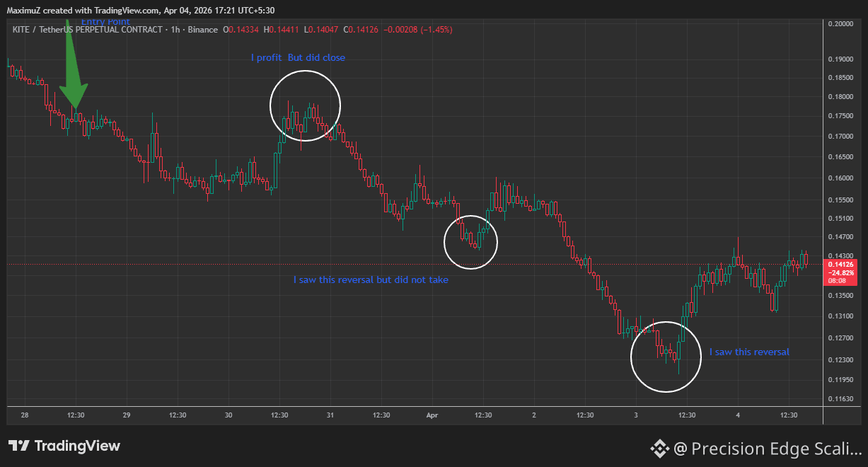Click the 0.14300 price axis label
The image size is (868, 467).
coord(840,255)
